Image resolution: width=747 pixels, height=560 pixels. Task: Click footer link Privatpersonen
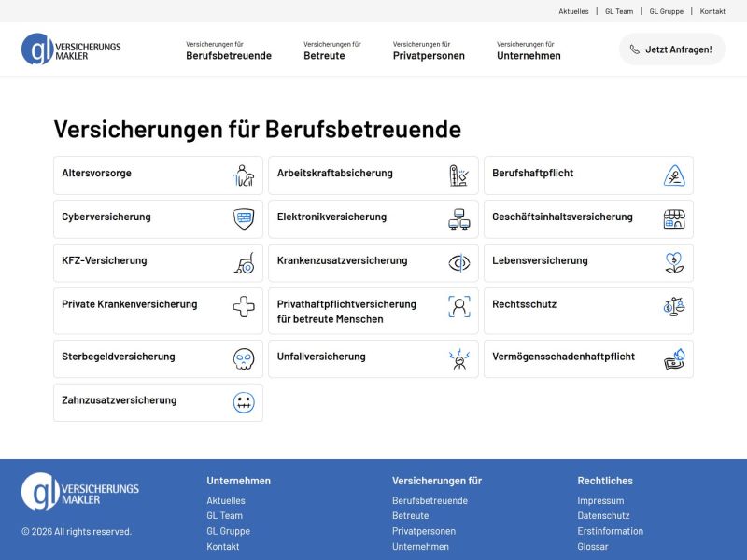click(424, 531)
